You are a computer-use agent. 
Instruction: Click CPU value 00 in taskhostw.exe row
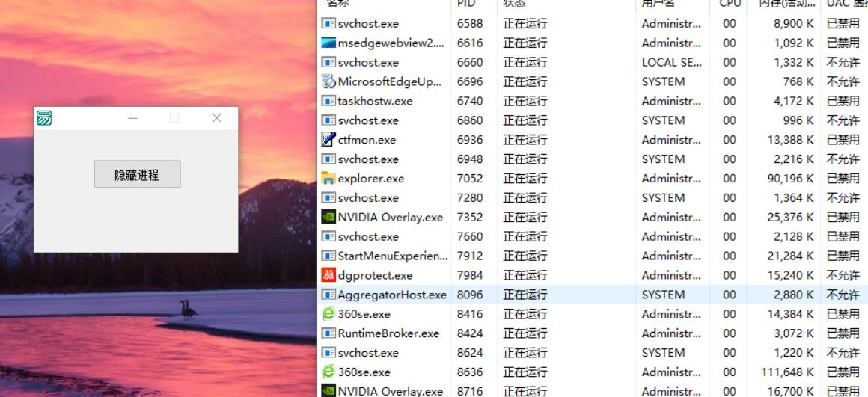(x=730, y=101)
